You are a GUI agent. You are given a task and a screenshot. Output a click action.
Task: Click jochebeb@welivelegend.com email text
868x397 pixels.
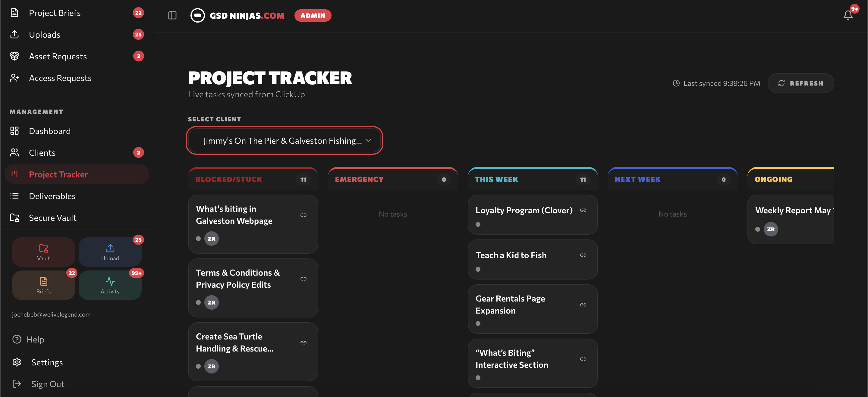tap(51, 314)
